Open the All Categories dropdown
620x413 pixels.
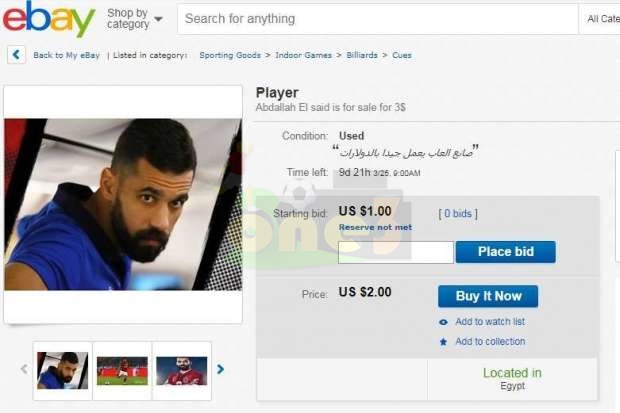tap(600, 19)
